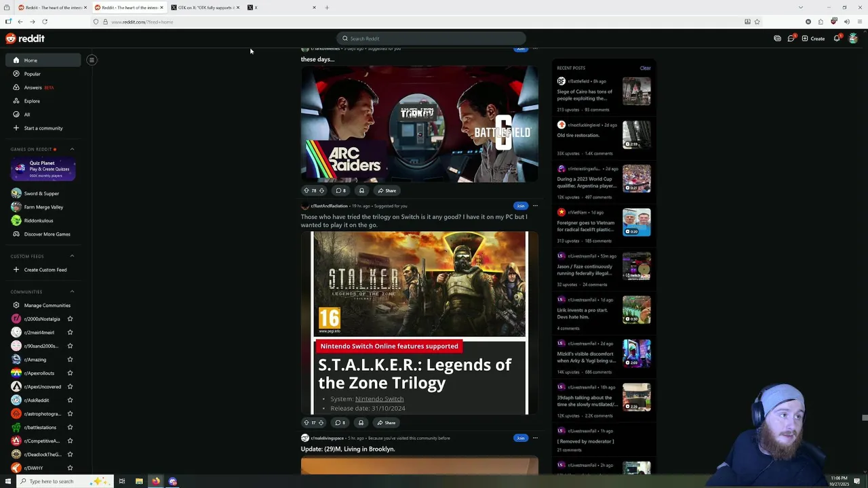Open Task View in the Windows taskbar
The width and height of the screenshot is (868, 488).
(x=122, y=481)
